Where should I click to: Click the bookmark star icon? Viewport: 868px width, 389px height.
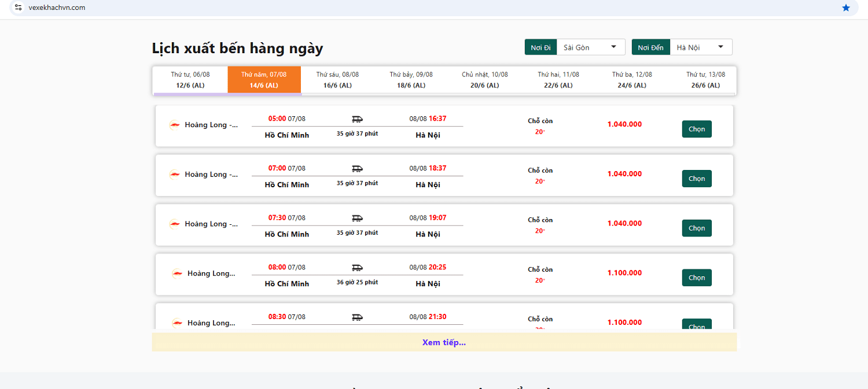846,8
